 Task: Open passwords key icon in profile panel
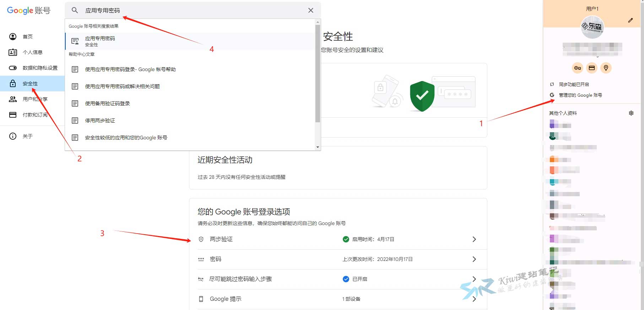578,68
